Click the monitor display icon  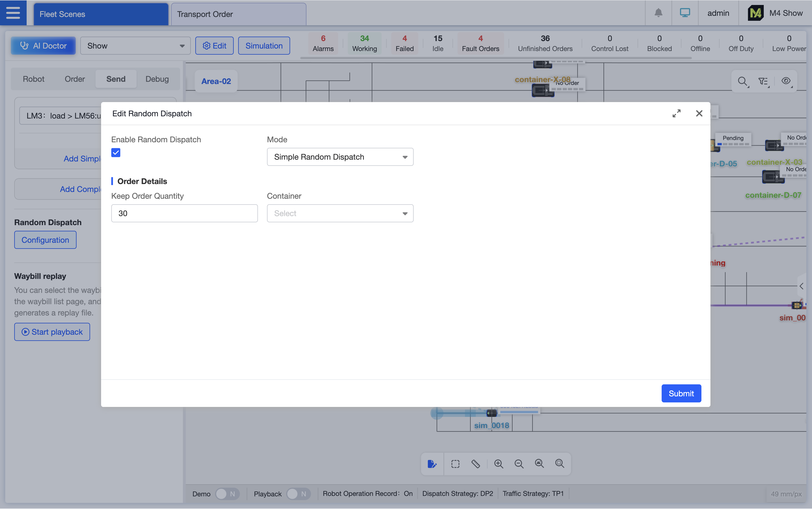pos(684,13)
